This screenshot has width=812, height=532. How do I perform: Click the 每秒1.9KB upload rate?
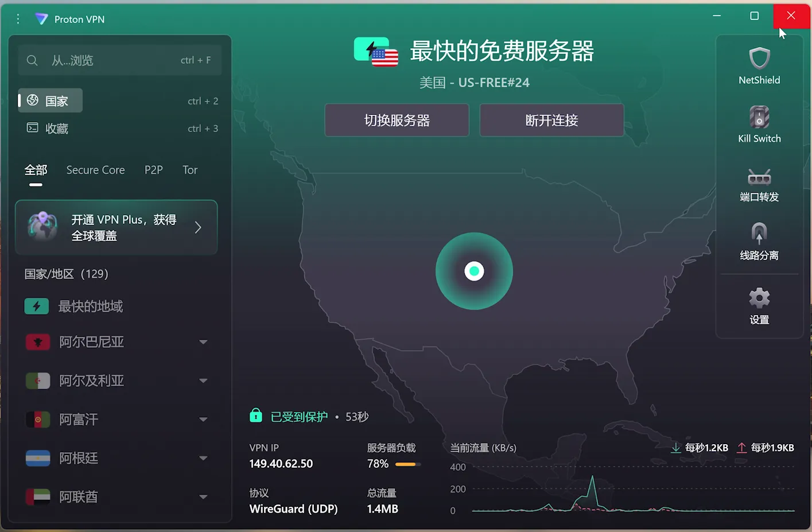pos(772,448)
